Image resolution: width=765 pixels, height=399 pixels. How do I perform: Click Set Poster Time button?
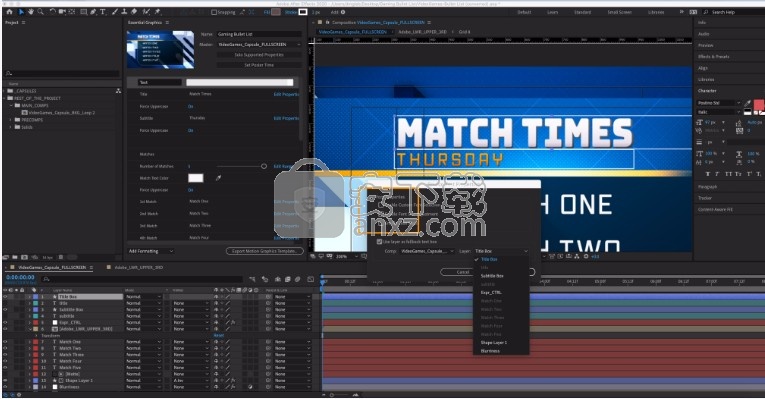coord(259,65)
